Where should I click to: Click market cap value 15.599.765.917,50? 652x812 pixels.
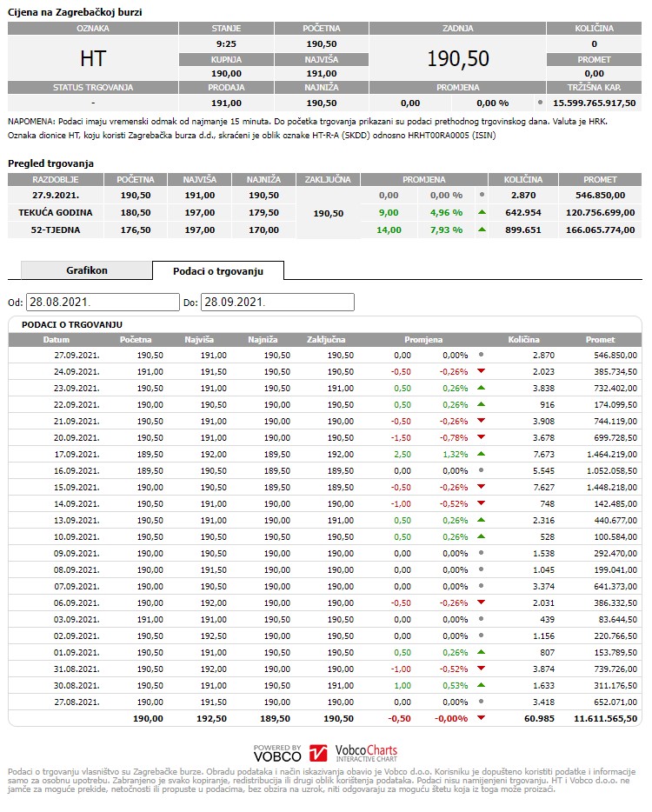(x=594, y=103)
